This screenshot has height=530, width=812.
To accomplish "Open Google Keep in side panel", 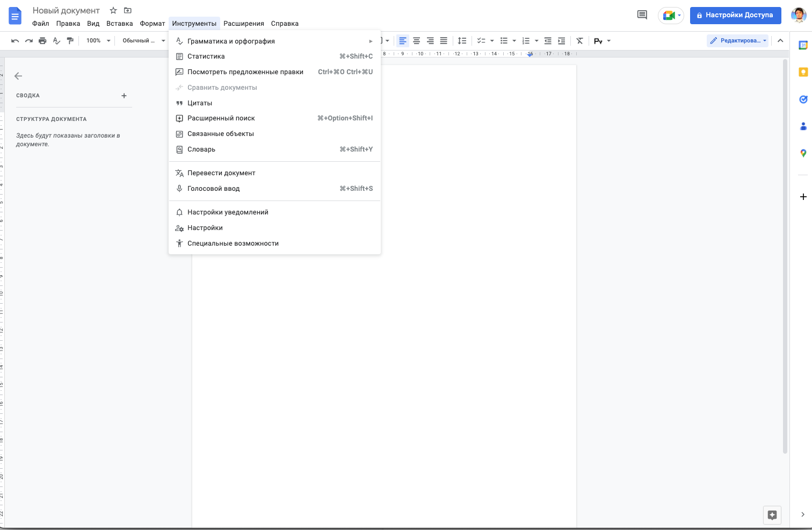I will [x=803, y=72].
